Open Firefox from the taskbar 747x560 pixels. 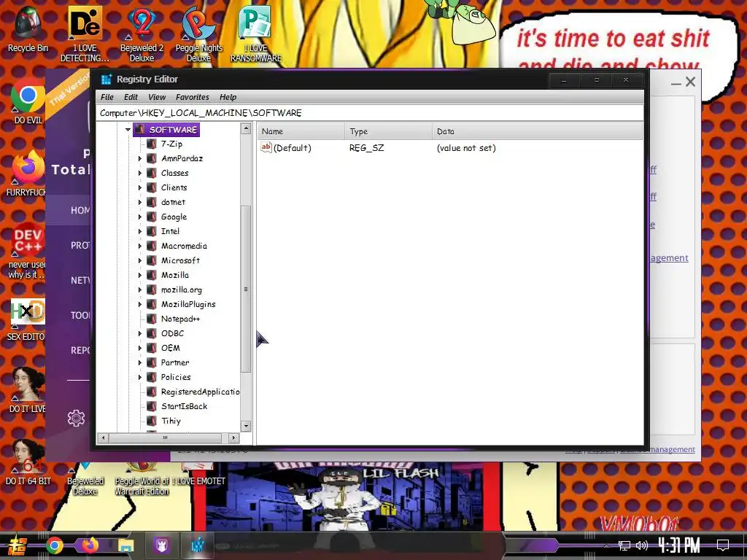tap(90, 545)
